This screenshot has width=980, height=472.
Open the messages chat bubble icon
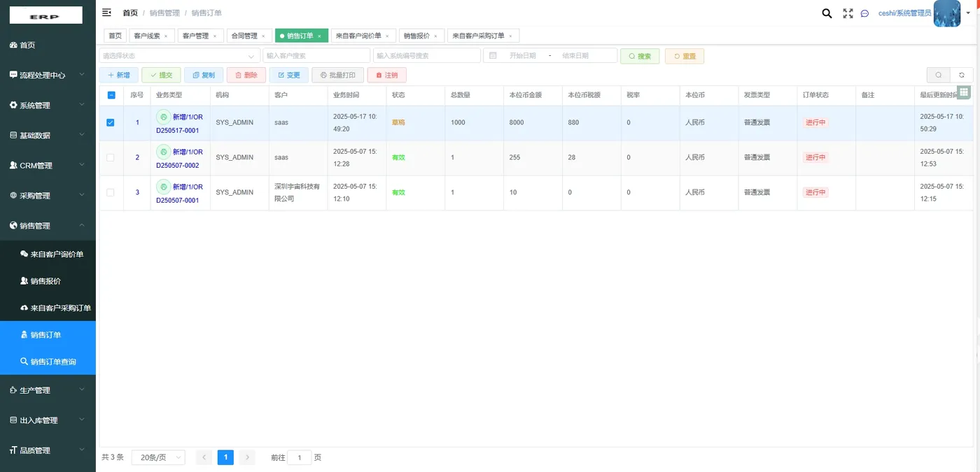864,13
